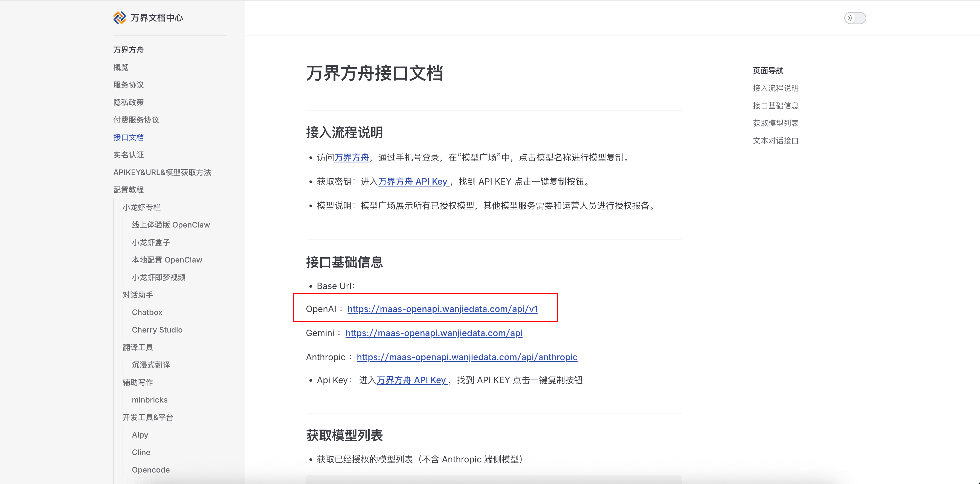Collapse 对话助手 sidebar group

(138, 295)
